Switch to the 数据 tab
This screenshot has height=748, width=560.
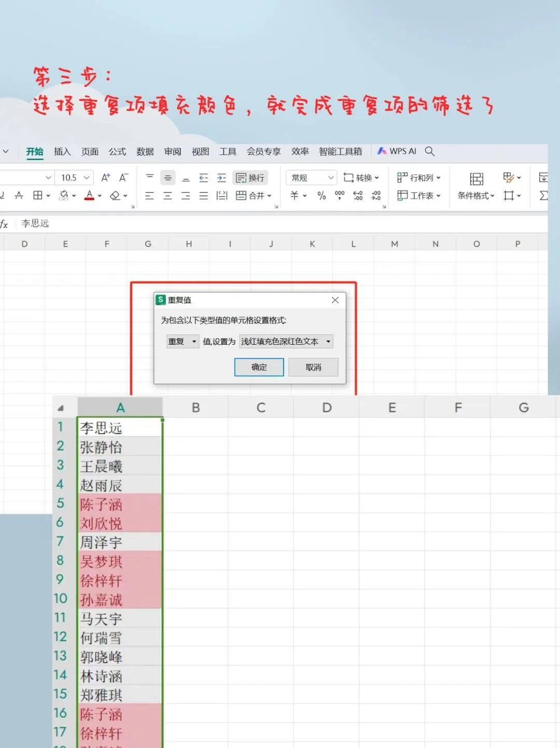pyautogui.click(x=145, y=151)
